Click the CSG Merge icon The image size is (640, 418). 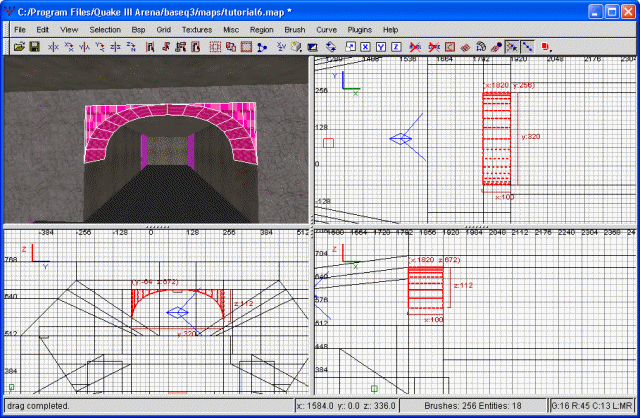pyautogui.click(x=246, y=47)
